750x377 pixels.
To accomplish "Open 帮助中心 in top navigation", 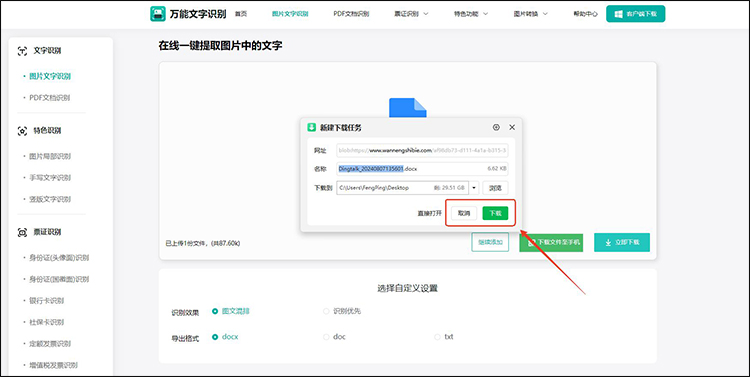I will [585, 14].
